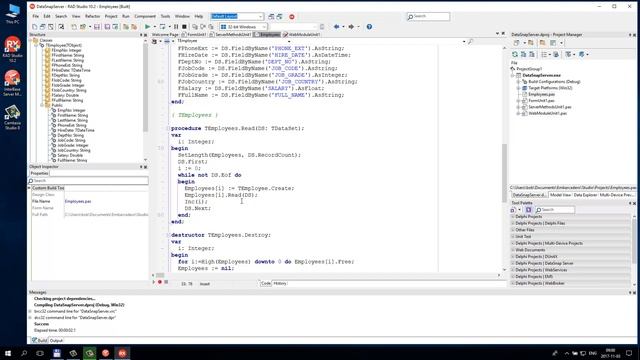Click the black Stop program icon
Screen dimensions: 640x360
coord(184,27)
